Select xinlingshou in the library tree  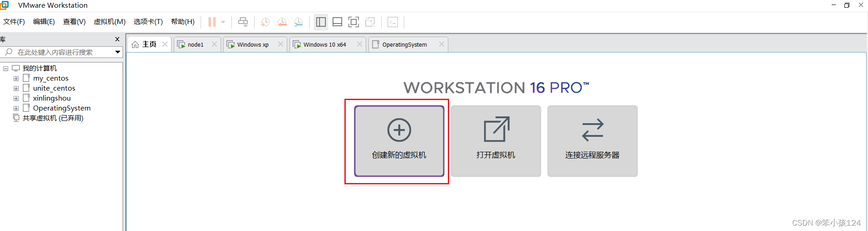tap(52, 98)
